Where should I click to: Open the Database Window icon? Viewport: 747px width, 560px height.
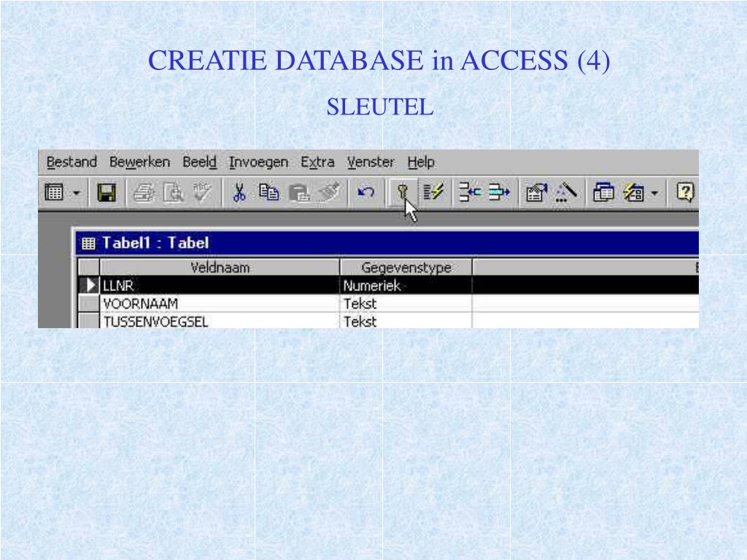pyautogui.click(x=603, y=192)
